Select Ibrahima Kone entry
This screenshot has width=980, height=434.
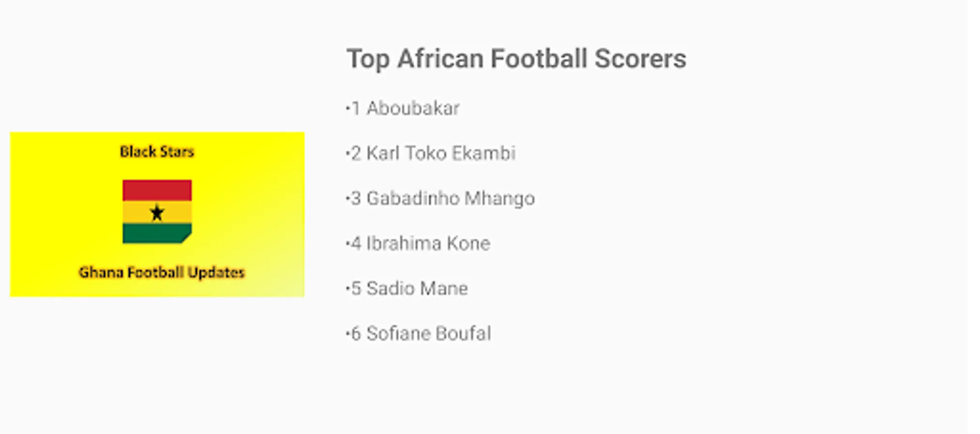(x=428, y=244)
